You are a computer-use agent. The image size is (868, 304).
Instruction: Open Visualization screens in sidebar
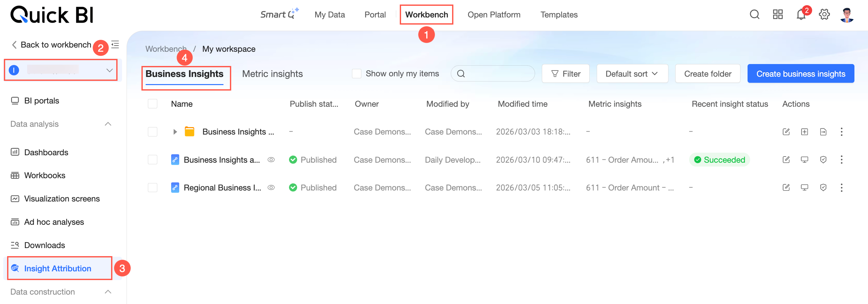tap(55, 198)
